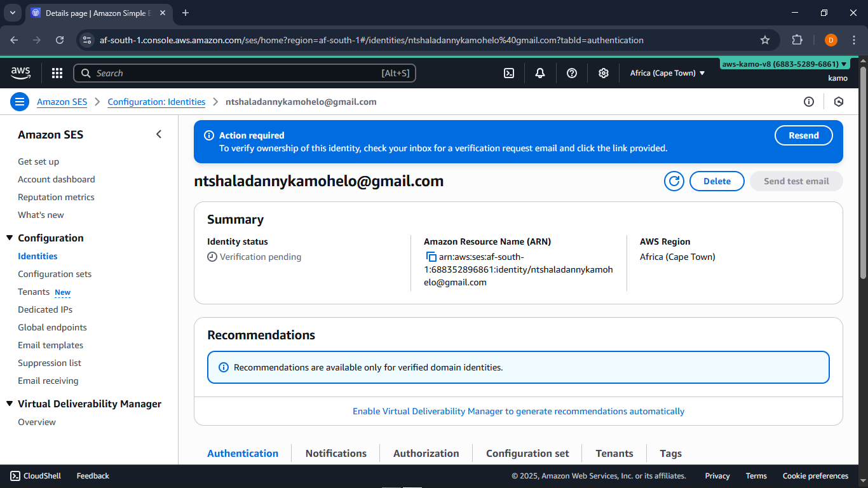Screen dimensions: 868x488
Task: Click the Resend verification button
Action: pos(803,135)
